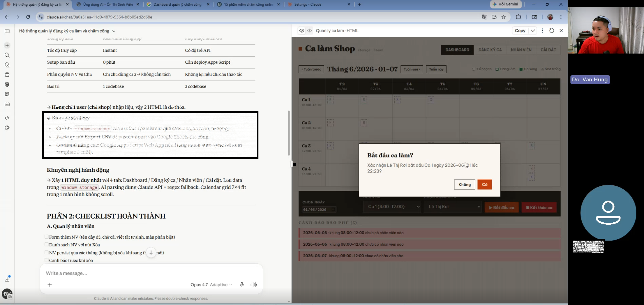Viewport: 644px width, 305px height.
Task: Click the install app icon in the address bar
Action: pyautogui.click(x=494, y=17)
